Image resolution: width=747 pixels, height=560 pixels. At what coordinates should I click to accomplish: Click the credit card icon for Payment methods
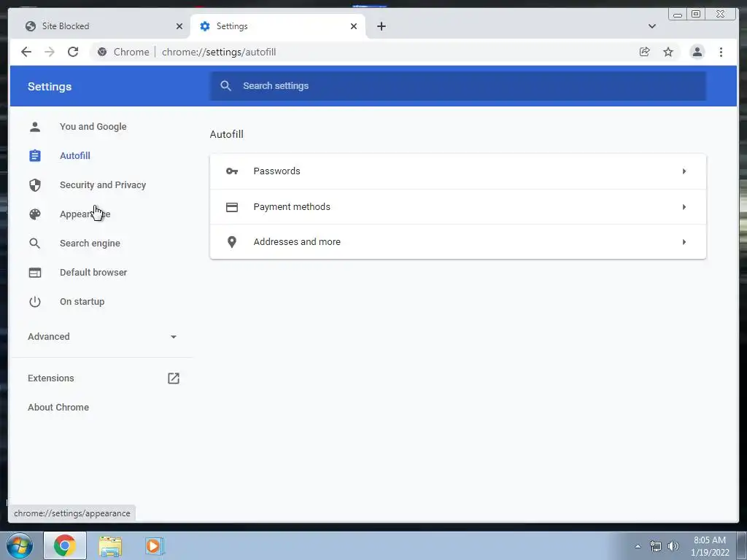(x=232, y=206)
